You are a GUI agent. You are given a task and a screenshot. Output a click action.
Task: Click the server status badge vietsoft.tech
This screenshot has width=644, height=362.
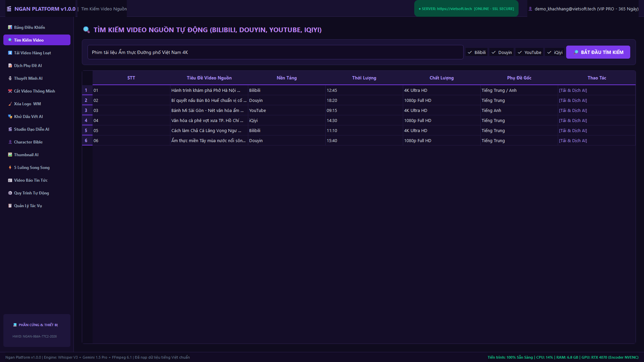(x=466, y=9)
